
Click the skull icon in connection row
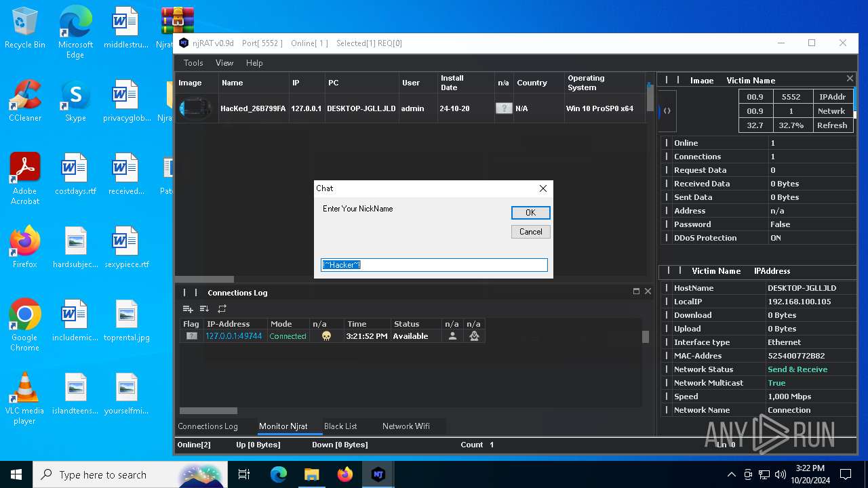326,336
